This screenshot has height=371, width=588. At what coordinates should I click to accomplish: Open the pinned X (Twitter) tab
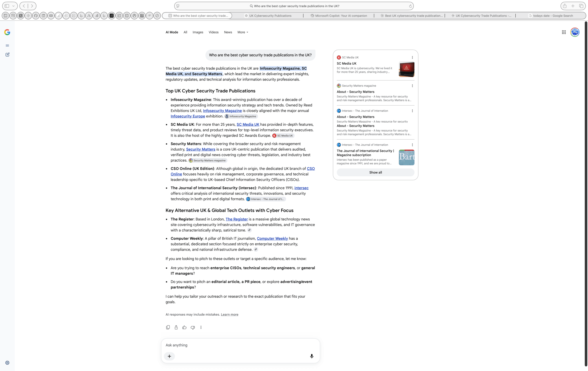[x=21, y=16]
